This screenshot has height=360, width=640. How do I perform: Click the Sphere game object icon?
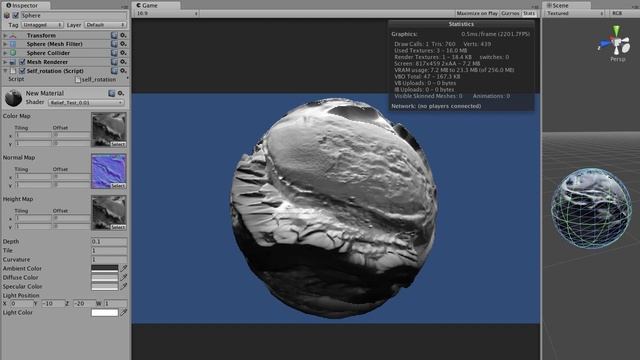[x=7, y=16]
